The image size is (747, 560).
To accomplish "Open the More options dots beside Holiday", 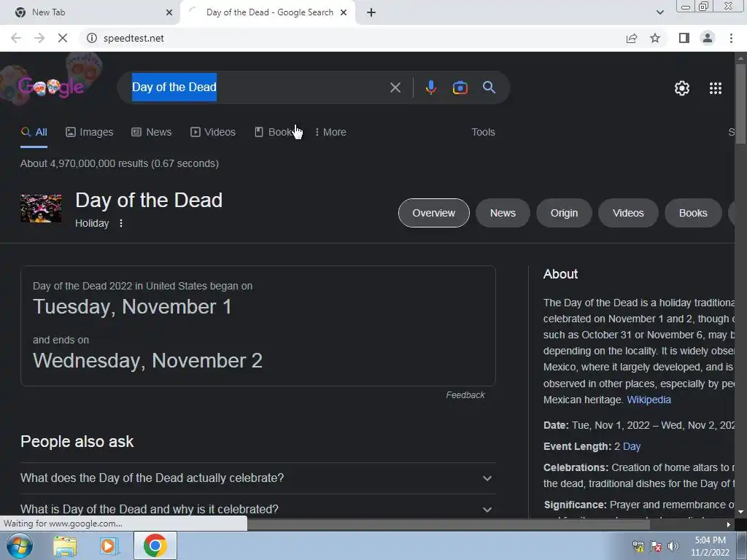I will (x=121, y=223).
